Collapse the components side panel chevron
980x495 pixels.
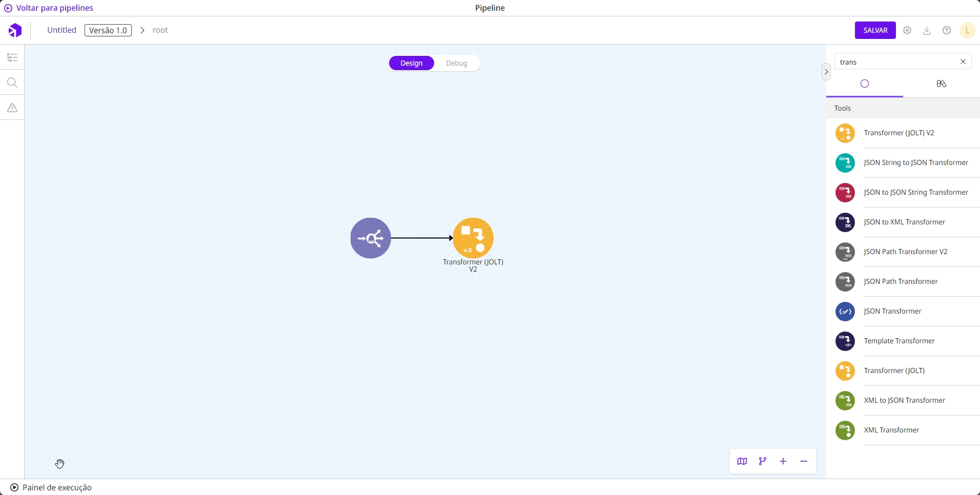(826, 72)
